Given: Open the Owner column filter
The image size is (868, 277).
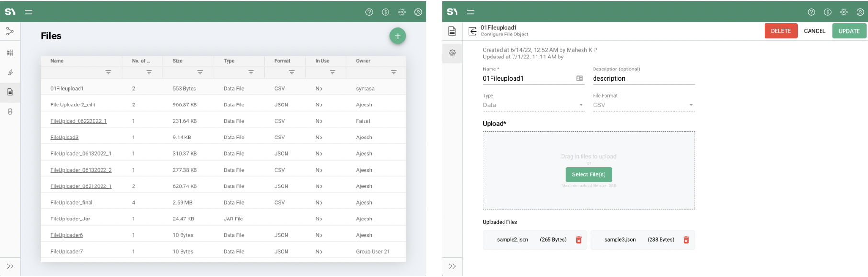Looking at the screenshot, I should [393, 72].
